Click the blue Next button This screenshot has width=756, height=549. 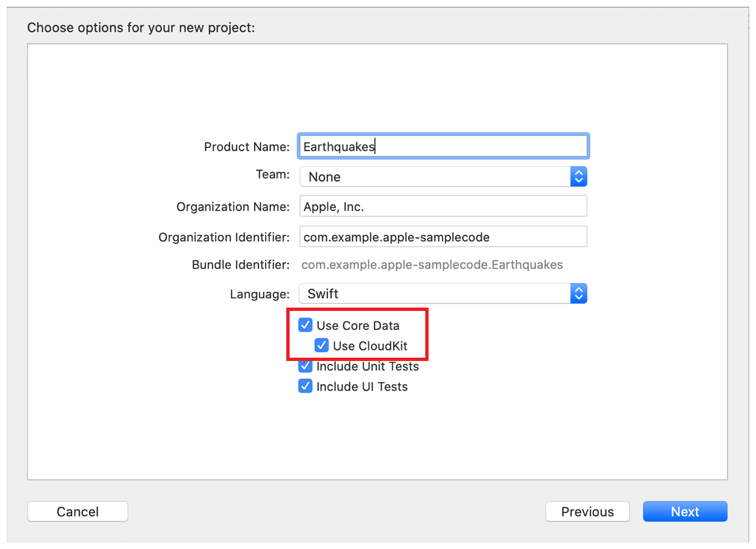click(x=684, y=512)
